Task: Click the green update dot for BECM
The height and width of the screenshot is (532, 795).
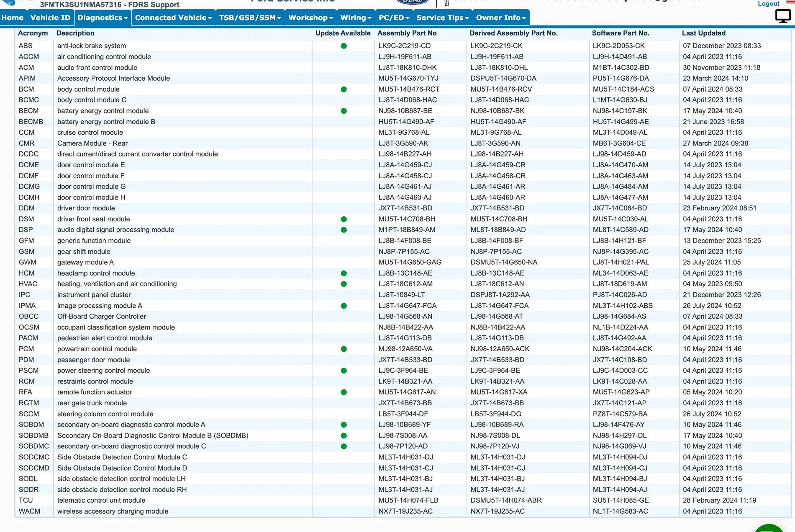Action: tap(344, 111)
